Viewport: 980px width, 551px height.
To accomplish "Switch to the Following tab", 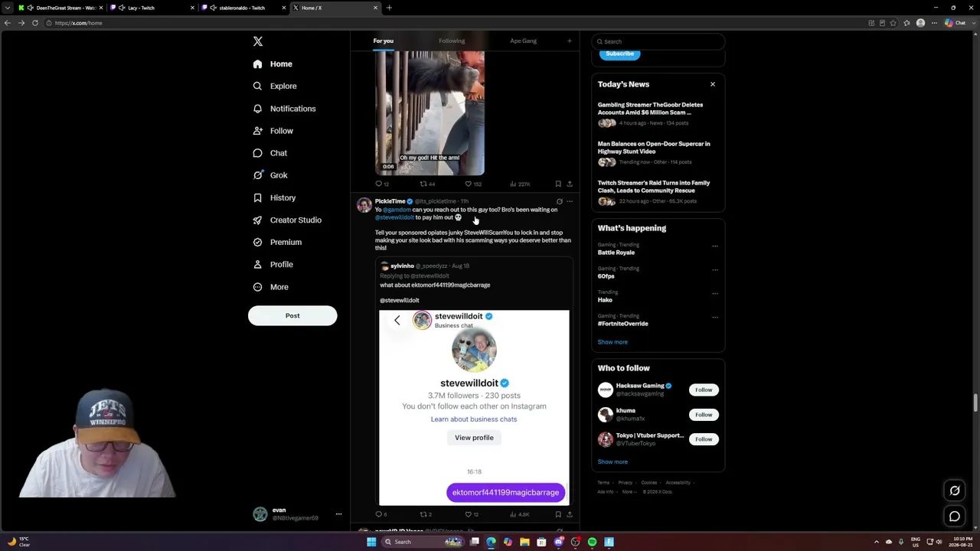I will click(452, 41).
